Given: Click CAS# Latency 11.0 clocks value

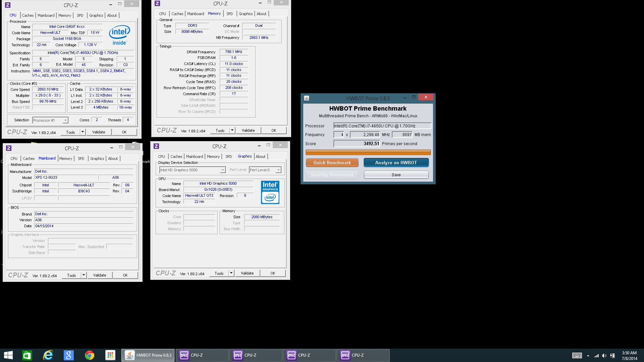Looking at the screenshot, I should click(234, 64).
